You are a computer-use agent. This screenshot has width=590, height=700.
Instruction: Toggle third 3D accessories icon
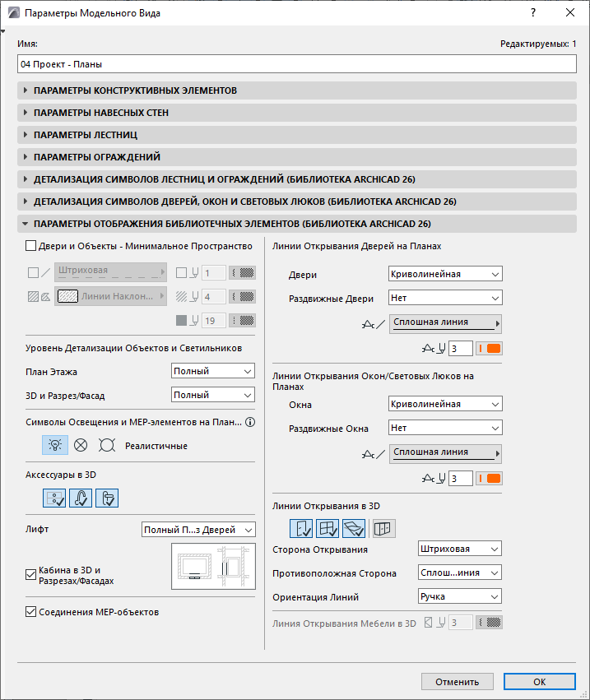tap(107, 498)
